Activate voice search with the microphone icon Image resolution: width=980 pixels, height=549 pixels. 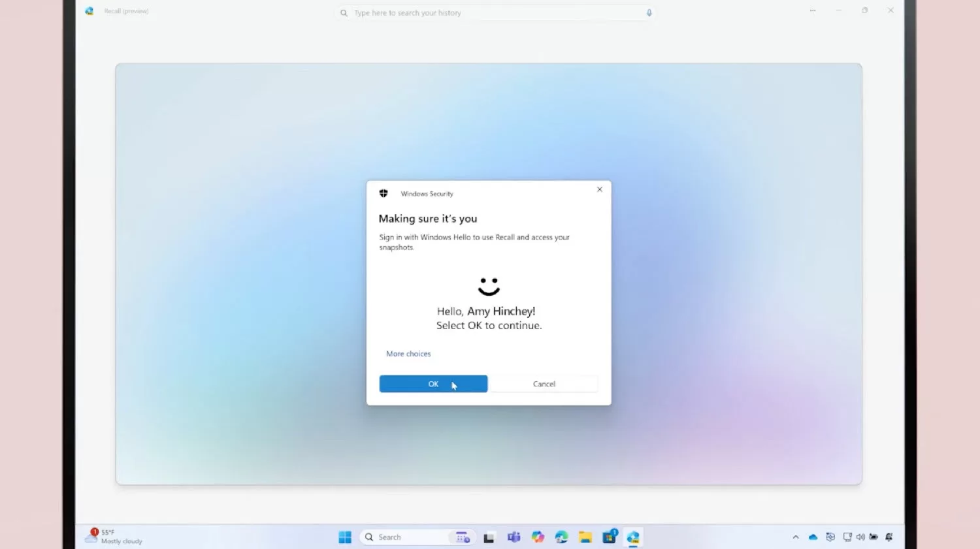[649, 12]
